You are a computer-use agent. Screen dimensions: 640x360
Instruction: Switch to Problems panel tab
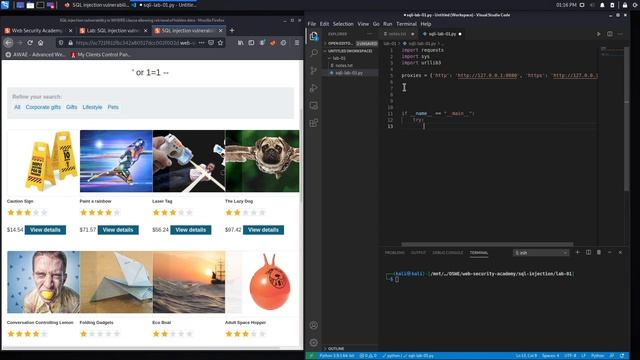coord(395,253)
